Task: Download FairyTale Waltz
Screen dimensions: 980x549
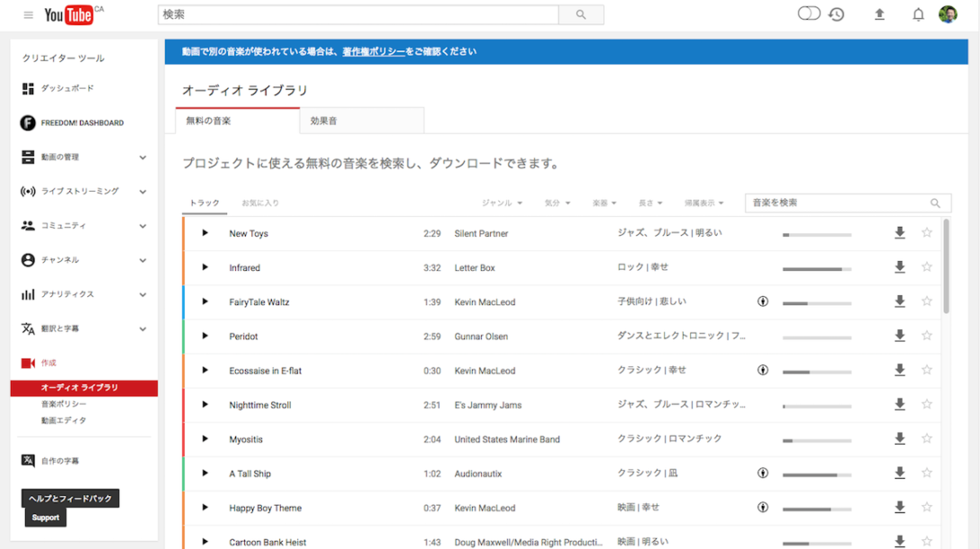Action: click(x=899, y=301)
